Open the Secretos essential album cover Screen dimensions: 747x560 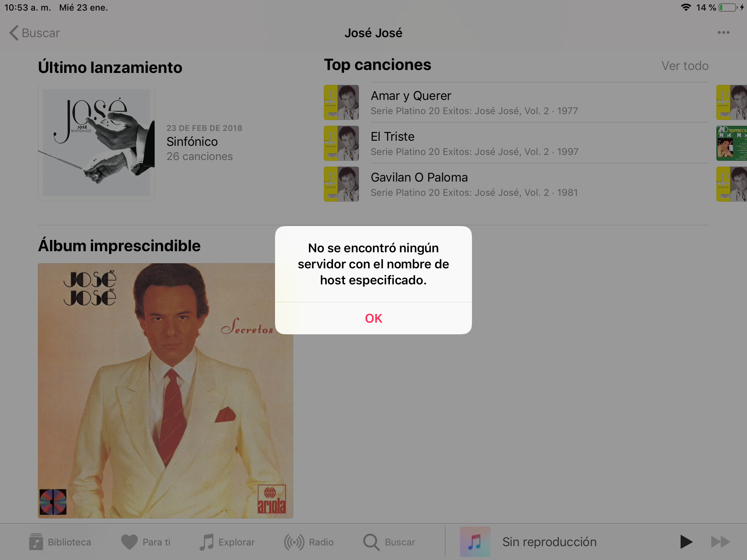(166, 391)
